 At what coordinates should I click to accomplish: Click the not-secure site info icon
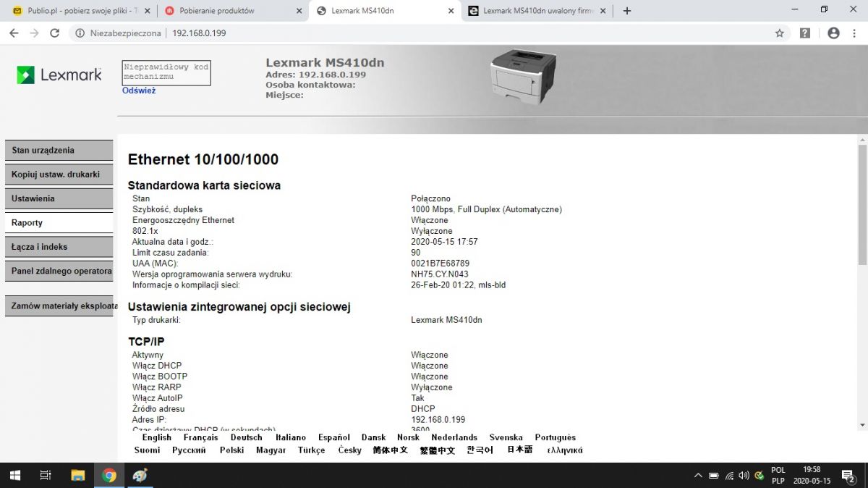coord(80,33)
